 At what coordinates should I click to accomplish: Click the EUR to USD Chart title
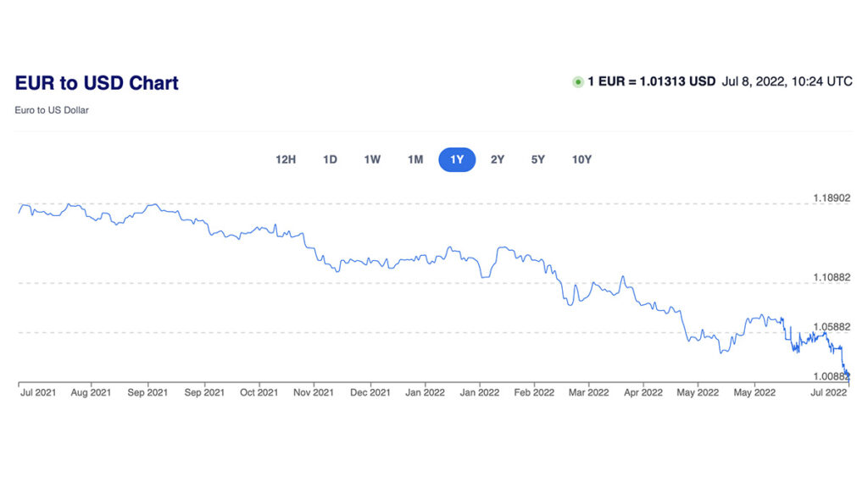97,83
